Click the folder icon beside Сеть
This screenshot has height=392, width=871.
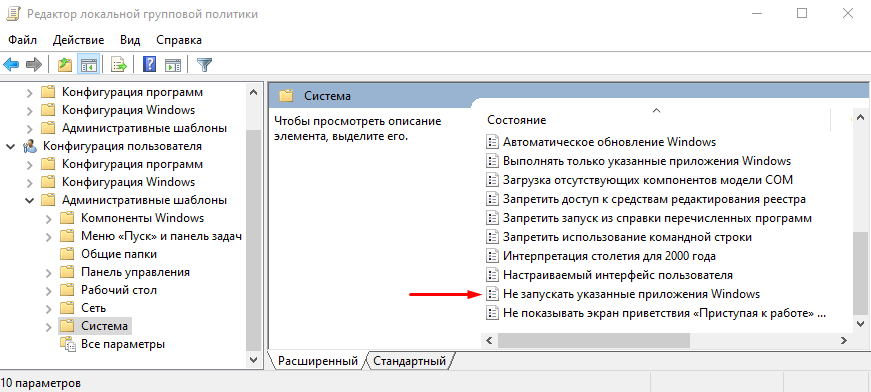point(67,308)
